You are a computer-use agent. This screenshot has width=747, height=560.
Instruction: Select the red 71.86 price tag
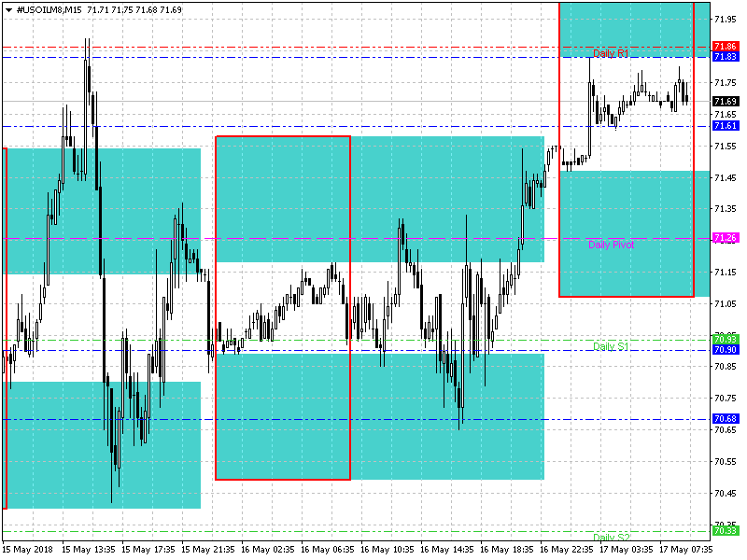(726, 46)
